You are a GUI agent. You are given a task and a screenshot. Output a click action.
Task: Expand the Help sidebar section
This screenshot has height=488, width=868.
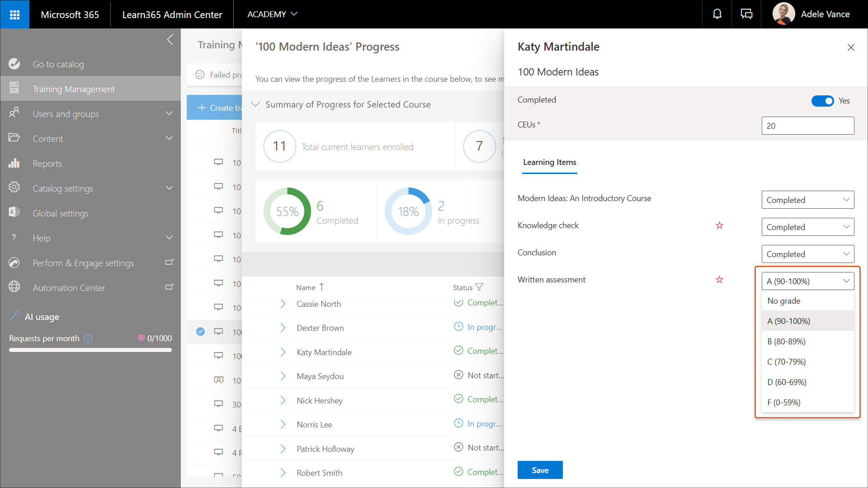coord(170,238)
